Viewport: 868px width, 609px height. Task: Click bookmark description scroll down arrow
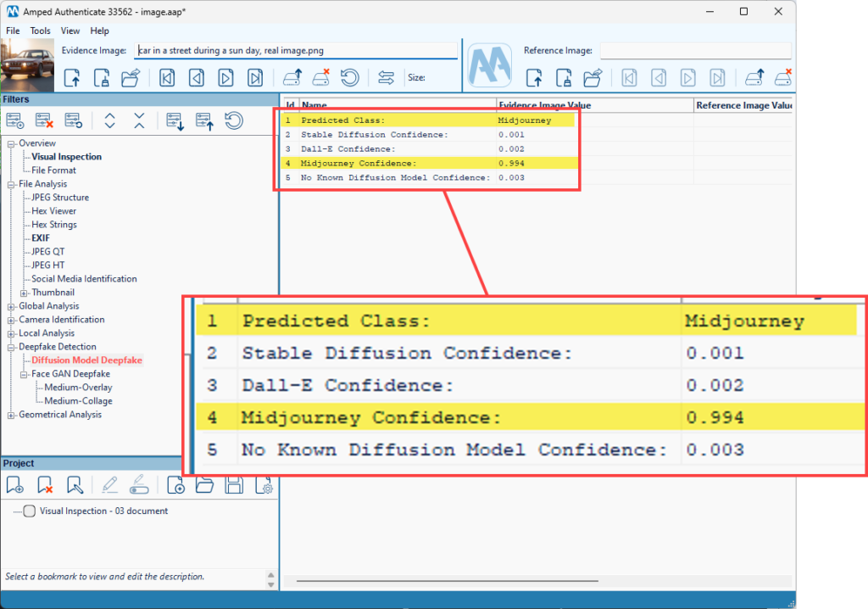[270, 584]
